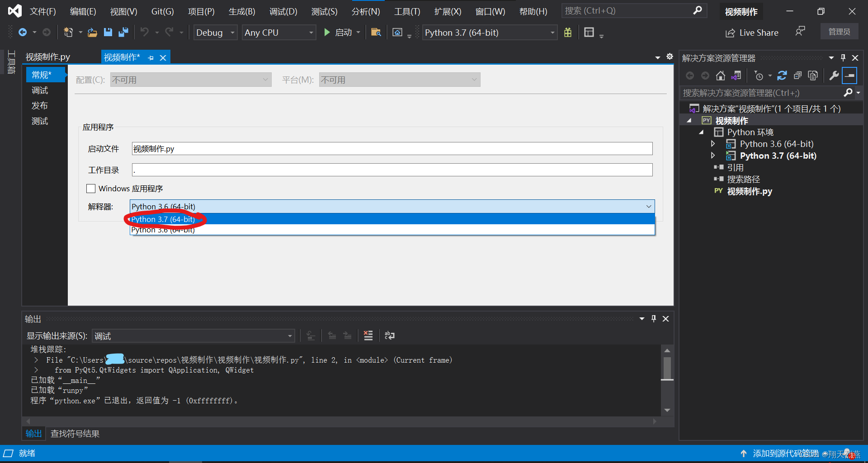Image resolution: width=868 pixels, height=463 pixels.
Task: Click the Visual Studio logo icon
Action: click(x=14, y=11)
